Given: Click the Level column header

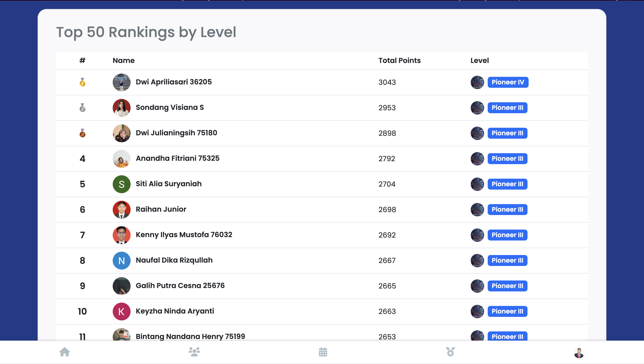Looking at the screenshot, I should pyautogui.click(x=480, y=61).
